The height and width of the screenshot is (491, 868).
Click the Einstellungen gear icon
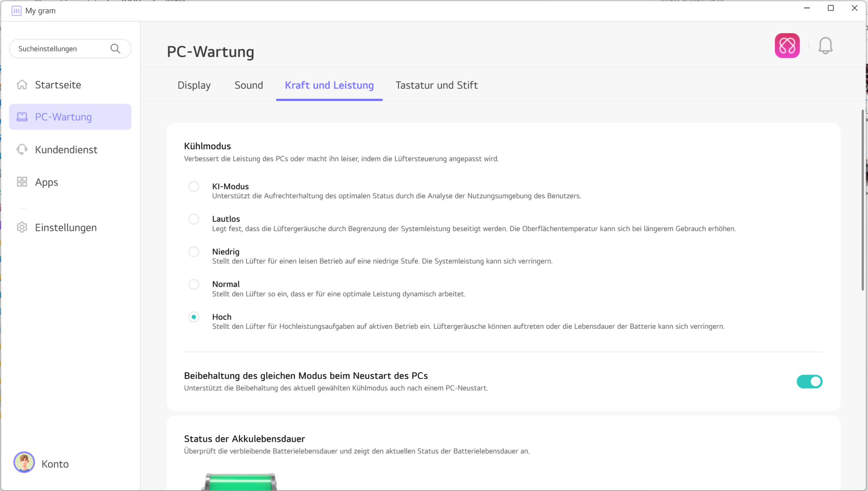[22, 228]
